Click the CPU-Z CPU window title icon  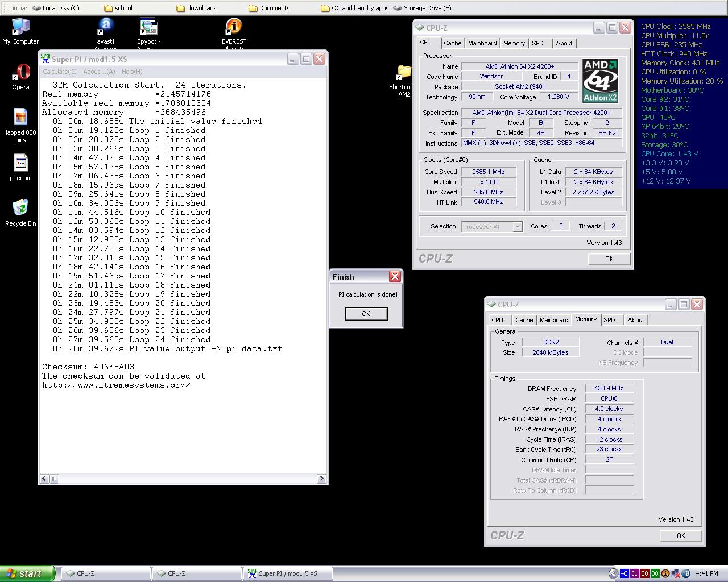(x=420, y=27)
